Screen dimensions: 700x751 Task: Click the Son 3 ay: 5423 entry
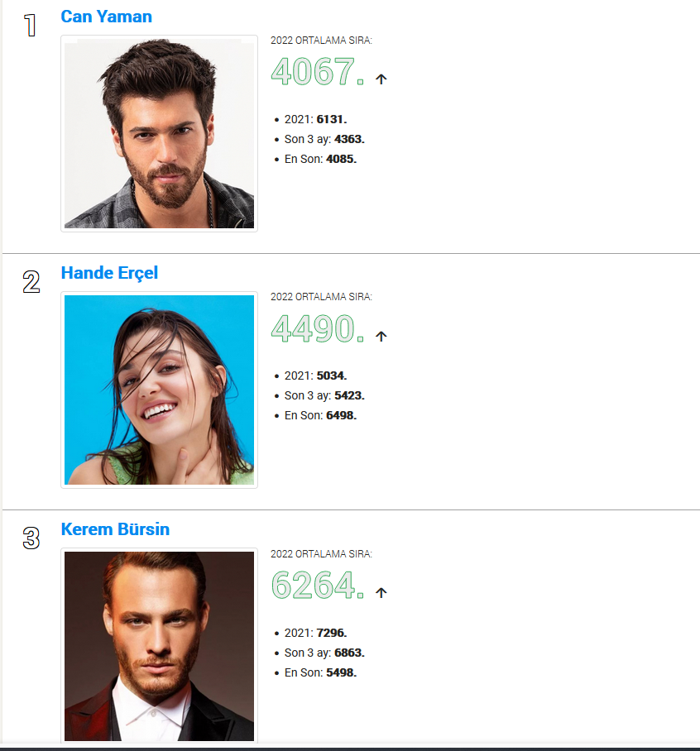[324, 395]
